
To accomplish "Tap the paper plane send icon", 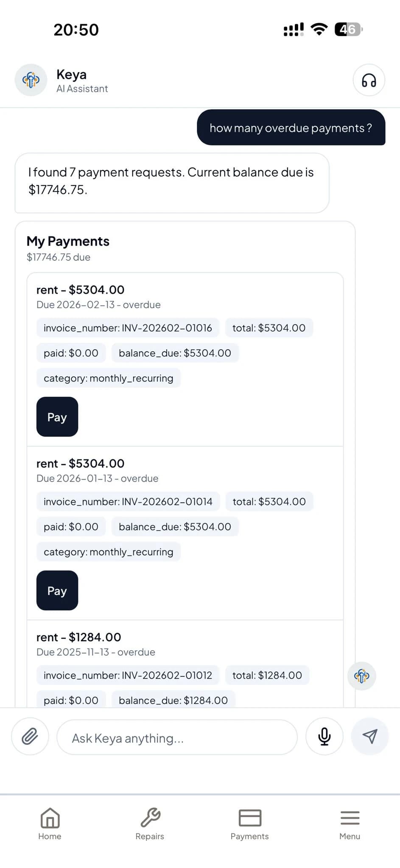I will tap(370, 736).
